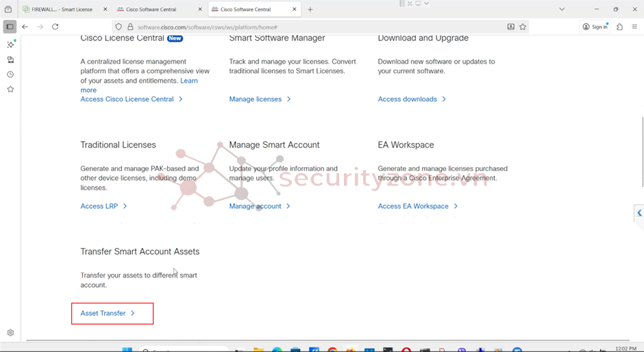
Task: Open the Access Cisco License Central link
Action: coord(127,99)
